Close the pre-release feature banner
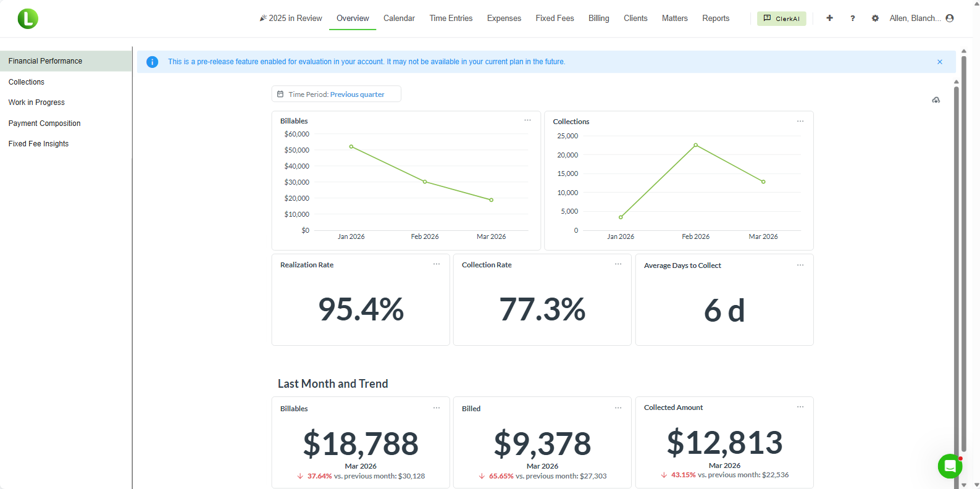This screenshot has height=489, width=980. pyautogui.click(x=940, y=62)
